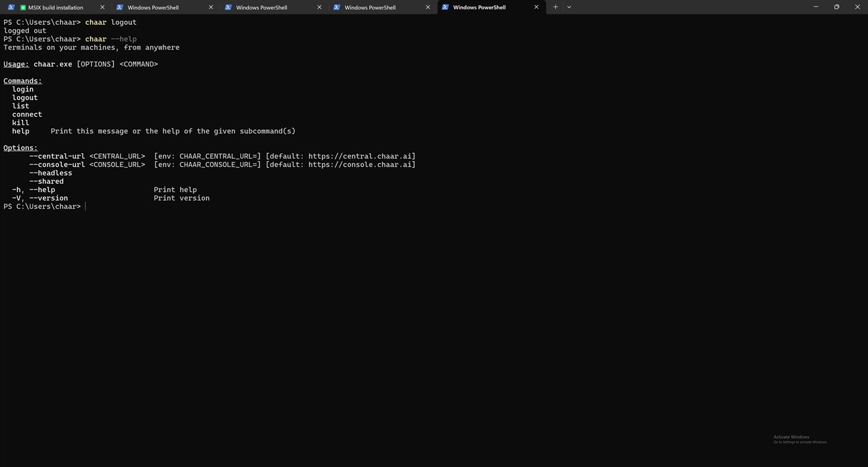Select the third tab, titled Windows PowerShell
The image size is (868, 467).
[x=274, y=7]
